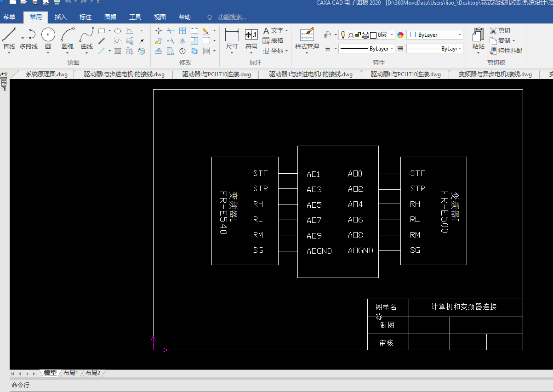Click the 粘贴 paste icon

click(478, 34)
